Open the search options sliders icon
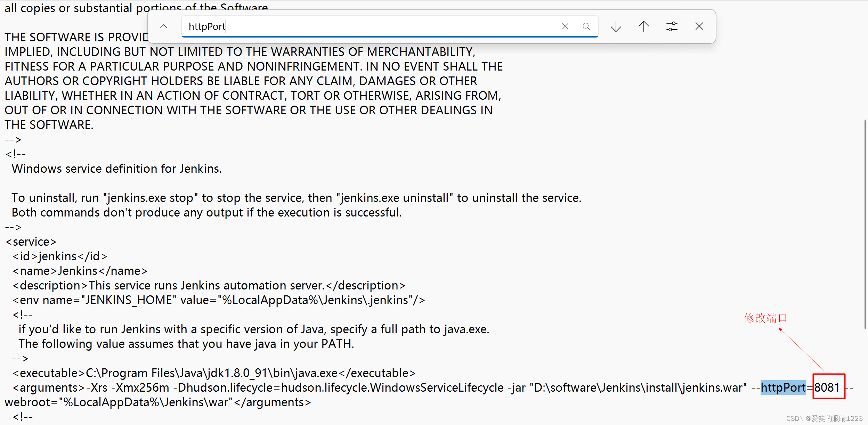 click(672, 26)
